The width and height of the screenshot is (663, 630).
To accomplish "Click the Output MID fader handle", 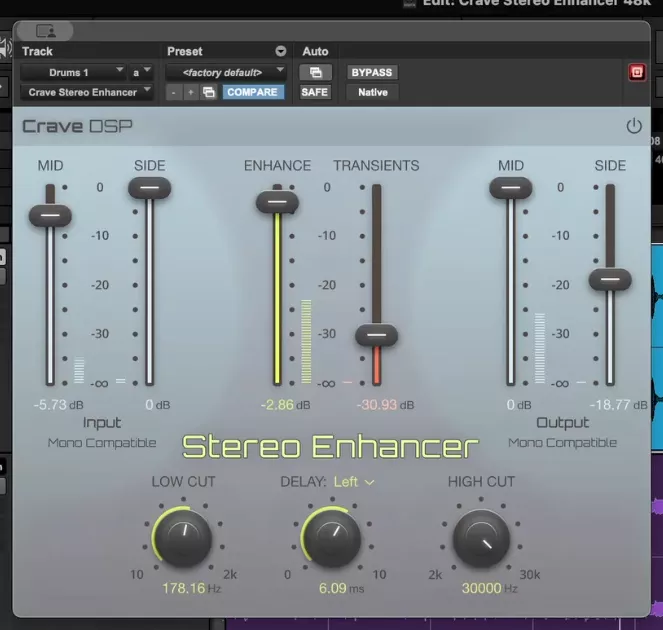I will click(x=511, y=188).
